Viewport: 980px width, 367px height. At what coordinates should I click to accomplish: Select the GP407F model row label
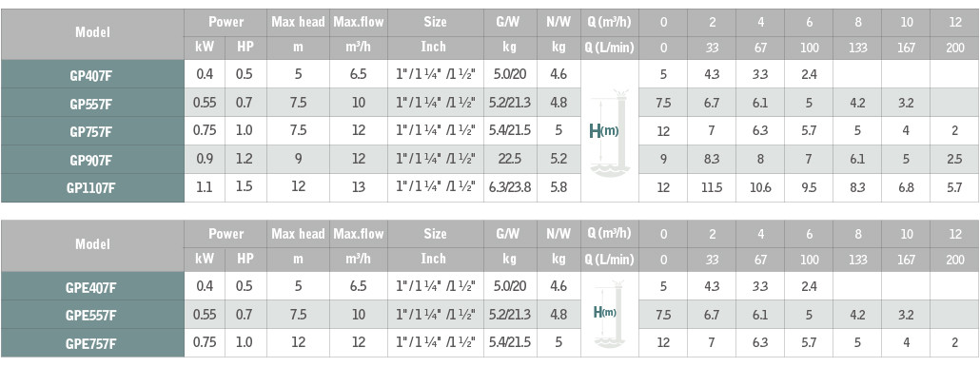coord(92,74)
